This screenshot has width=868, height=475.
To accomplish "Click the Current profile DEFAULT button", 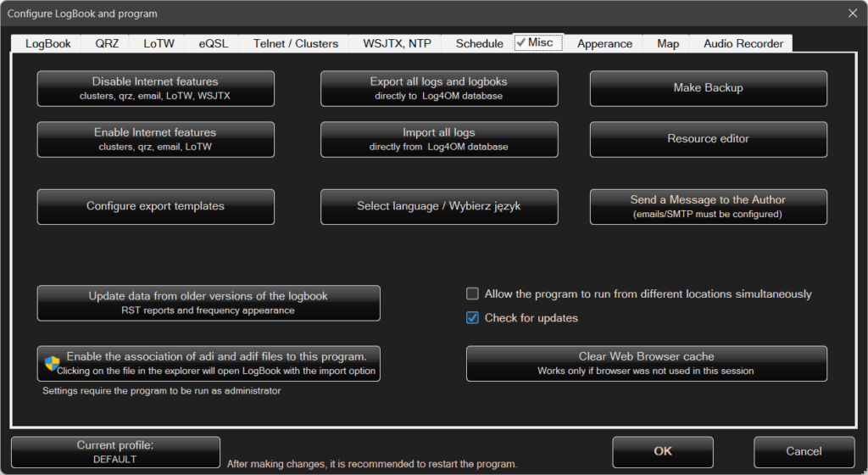I will [115, 452].
